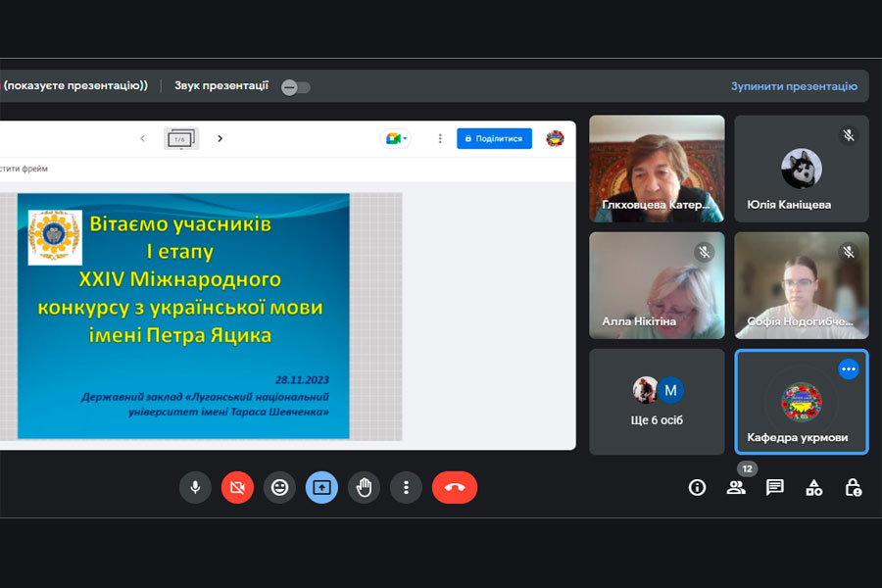Image resolution: width=882 pixels, height=588 pixels.
Task: Leave the call with the red hang-up button
Action: click(x=455, y=487)
